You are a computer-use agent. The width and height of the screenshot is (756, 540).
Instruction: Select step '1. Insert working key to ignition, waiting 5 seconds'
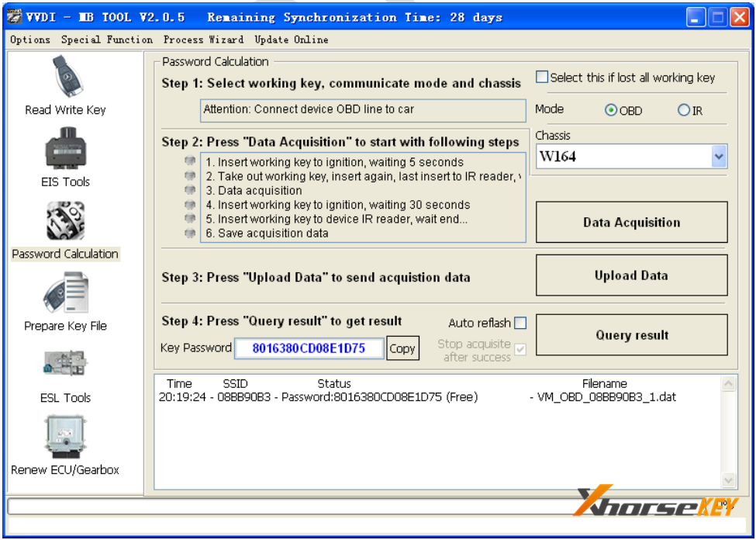point(335,162)
